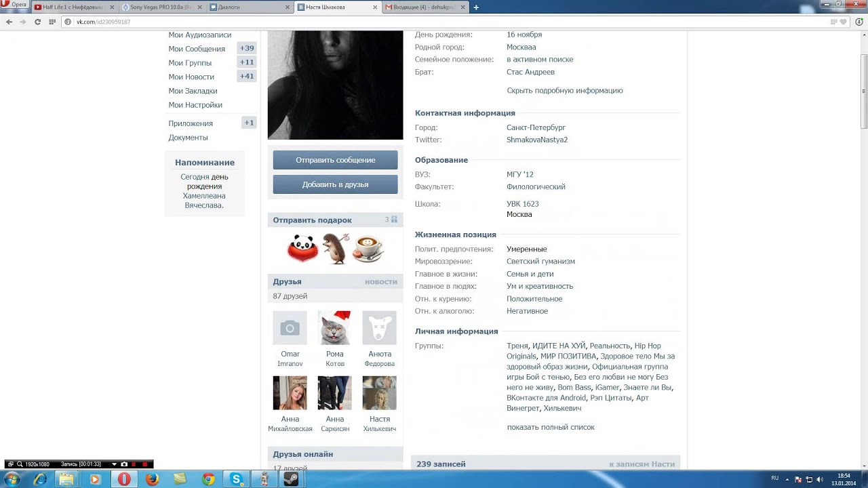Click the profile photo
This screenshot has height=488, width=868.
click(x=335, y=85)
